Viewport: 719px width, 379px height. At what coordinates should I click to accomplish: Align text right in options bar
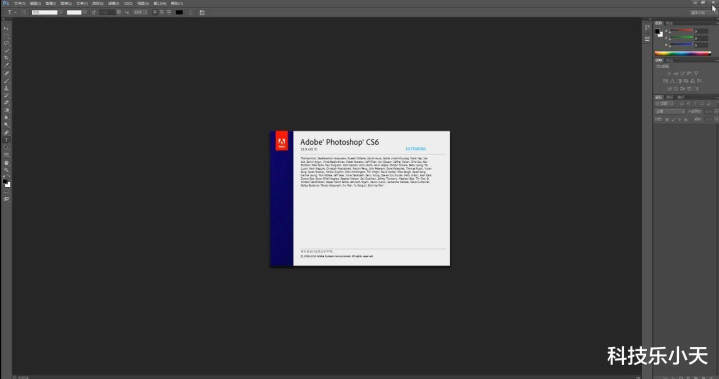pyautogui.click(x=169, y=12)
